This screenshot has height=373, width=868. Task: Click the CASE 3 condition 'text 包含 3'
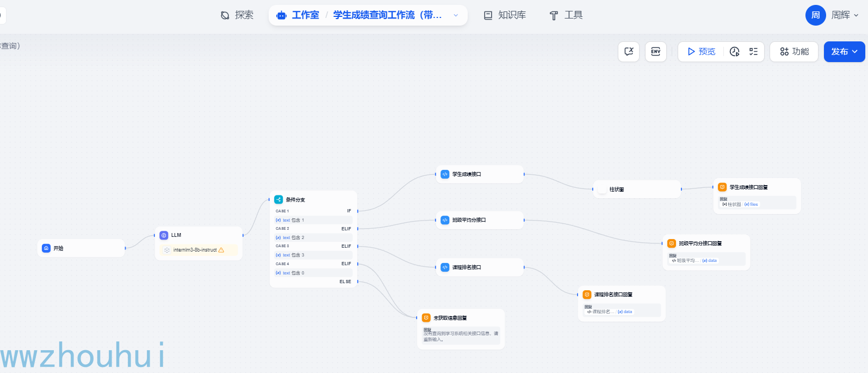314,255
